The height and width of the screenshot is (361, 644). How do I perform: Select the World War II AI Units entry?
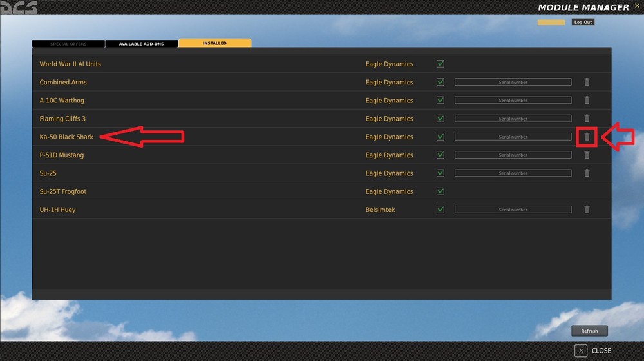[70, 64]
